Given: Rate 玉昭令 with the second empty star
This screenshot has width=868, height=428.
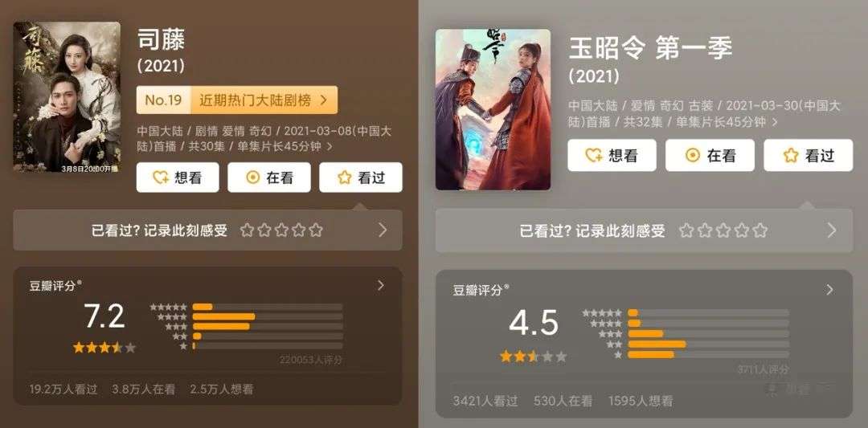Looking at the screenshot, I should [705, 230].
